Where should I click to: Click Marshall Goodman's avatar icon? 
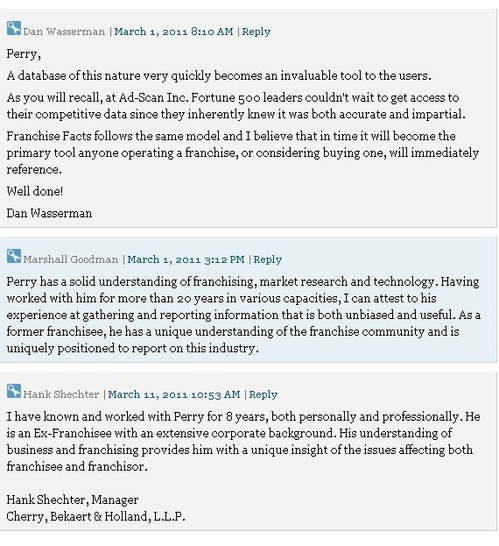click(x=14, y=256)
